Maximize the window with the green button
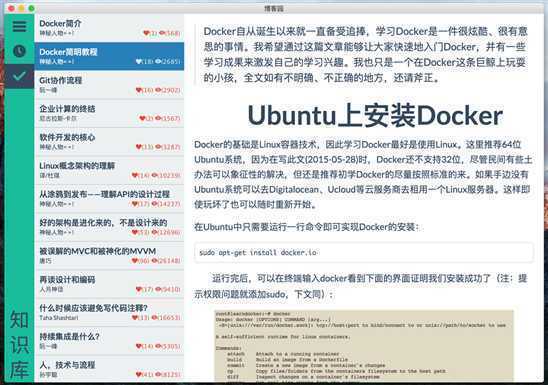Screen dimensions: 548x385 point(31,8)
